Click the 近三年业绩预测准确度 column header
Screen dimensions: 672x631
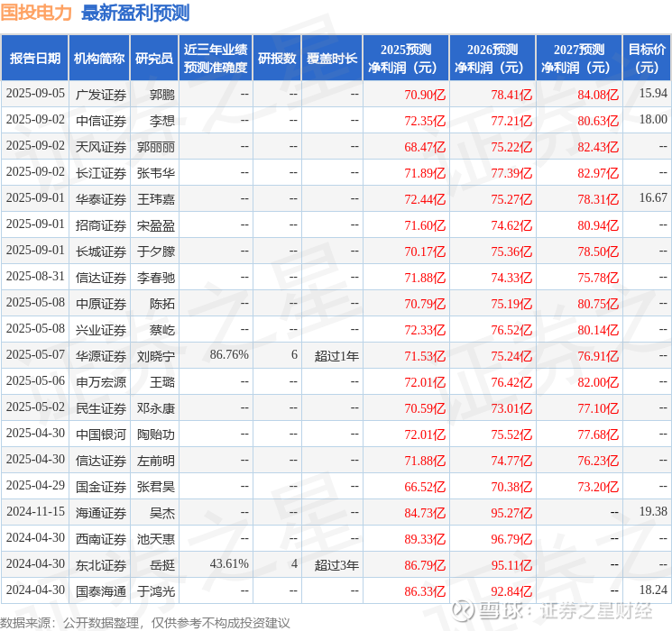coord(216,59)
